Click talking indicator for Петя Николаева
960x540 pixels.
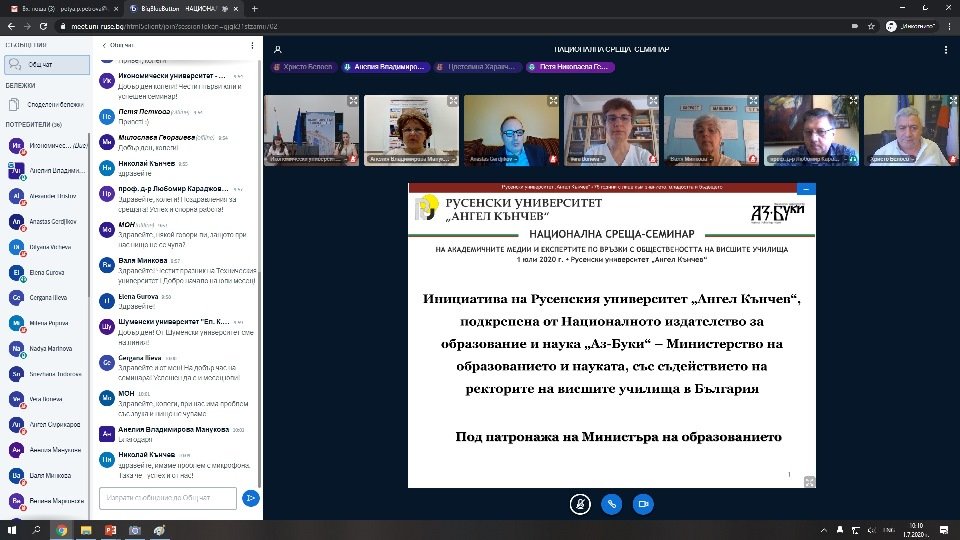[570, 67]
